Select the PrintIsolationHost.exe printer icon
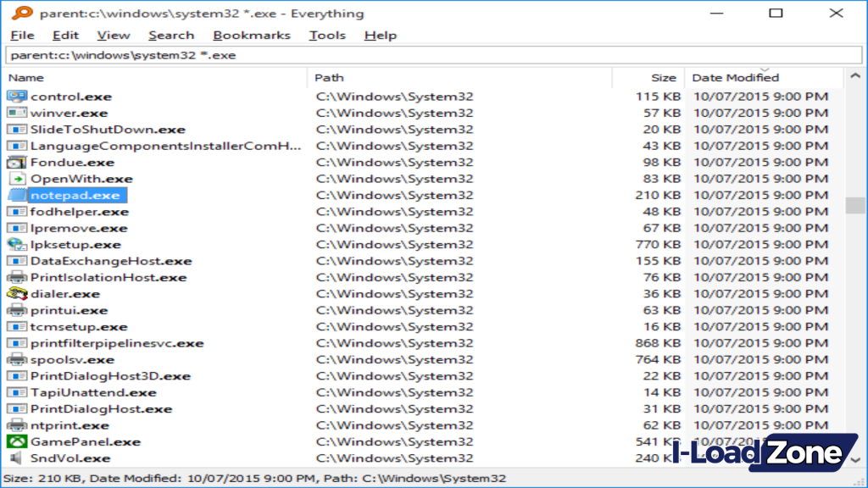Viewport: 868px width, 488px height. [19, 277]
